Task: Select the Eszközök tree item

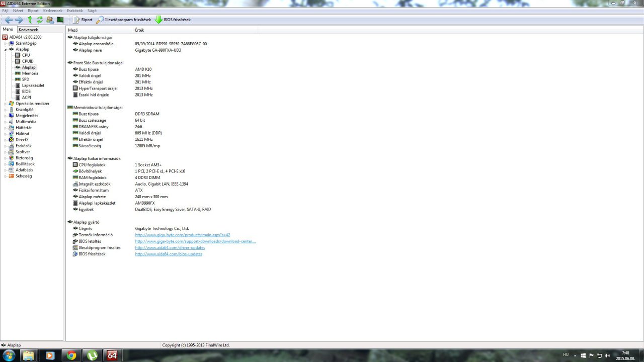Action: tap(24, 146)
